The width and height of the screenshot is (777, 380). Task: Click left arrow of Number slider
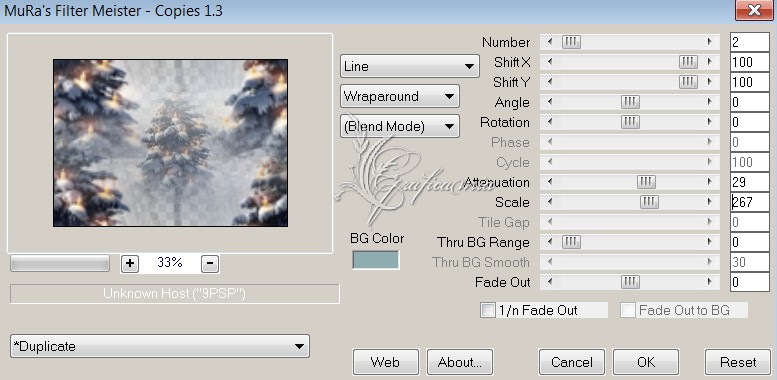550,42
